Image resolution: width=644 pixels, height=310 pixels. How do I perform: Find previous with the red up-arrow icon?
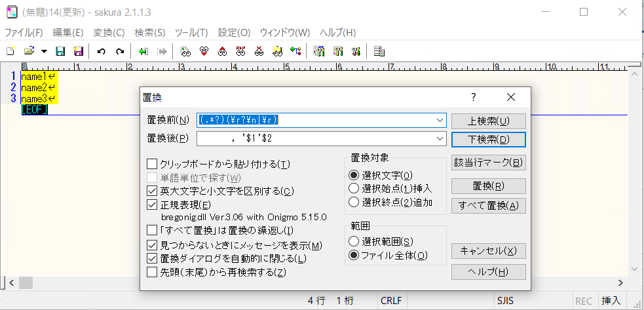222,51
